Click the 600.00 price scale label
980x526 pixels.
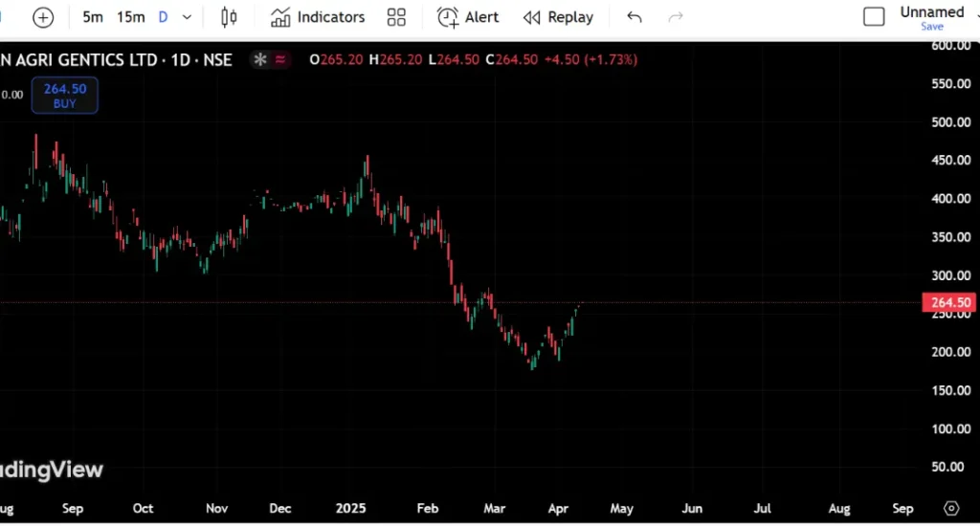[x=950, y=45]
